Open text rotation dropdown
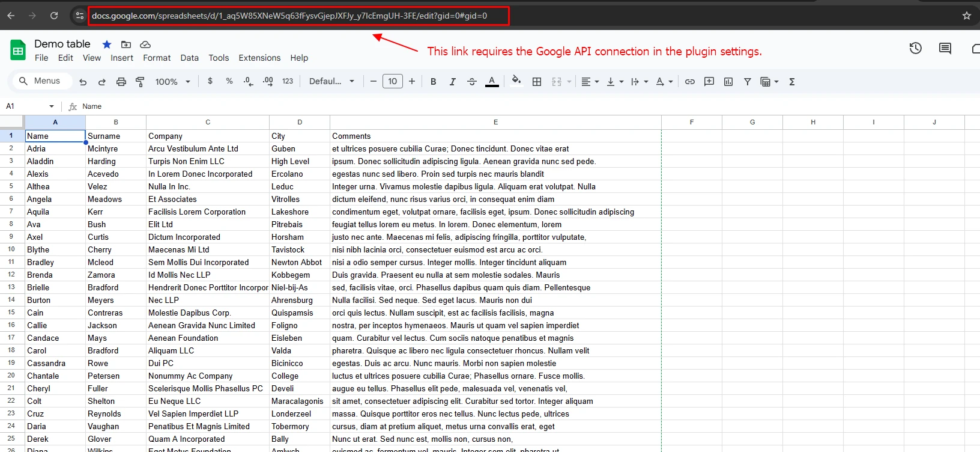 click(665, 82)
